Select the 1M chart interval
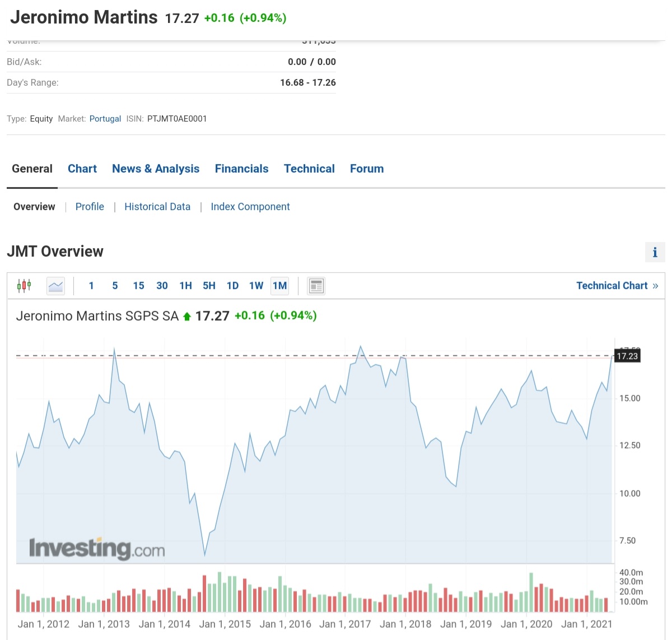The height and width of the screenshot is (640, 672). click(279, 286)
